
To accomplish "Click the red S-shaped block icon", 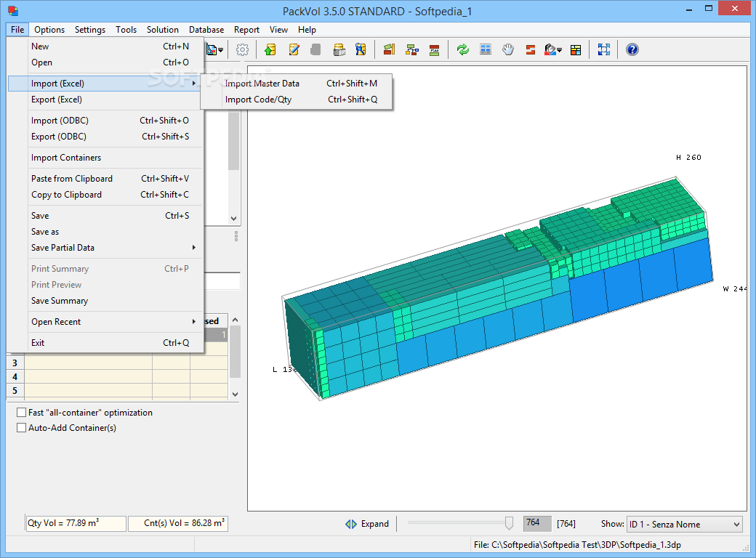I will [x=531, y=49].
